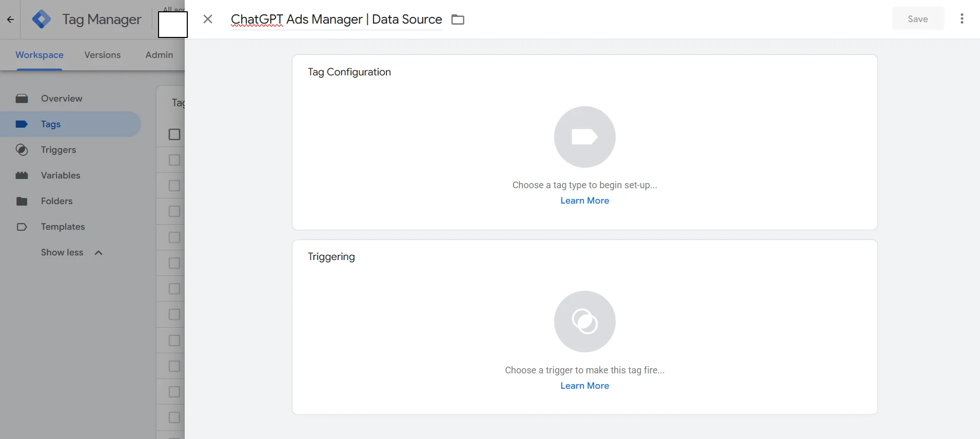Click the Templates outline tag icon
The image size is (980, 439).
[22, 227]
